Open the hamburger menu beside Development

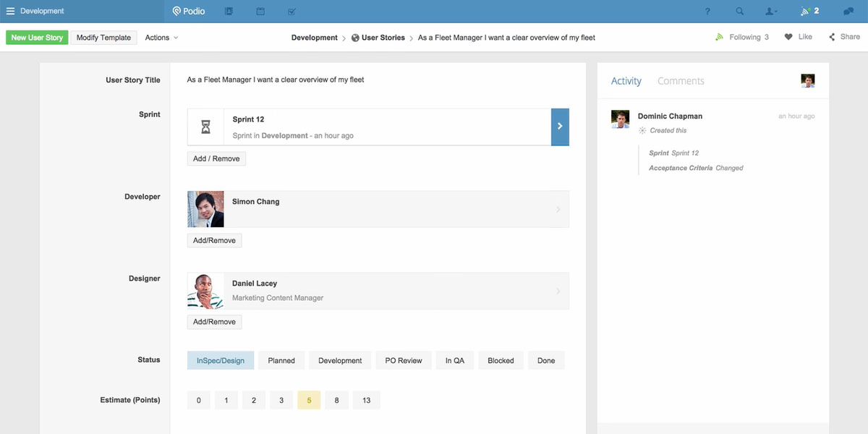[10, 11]
